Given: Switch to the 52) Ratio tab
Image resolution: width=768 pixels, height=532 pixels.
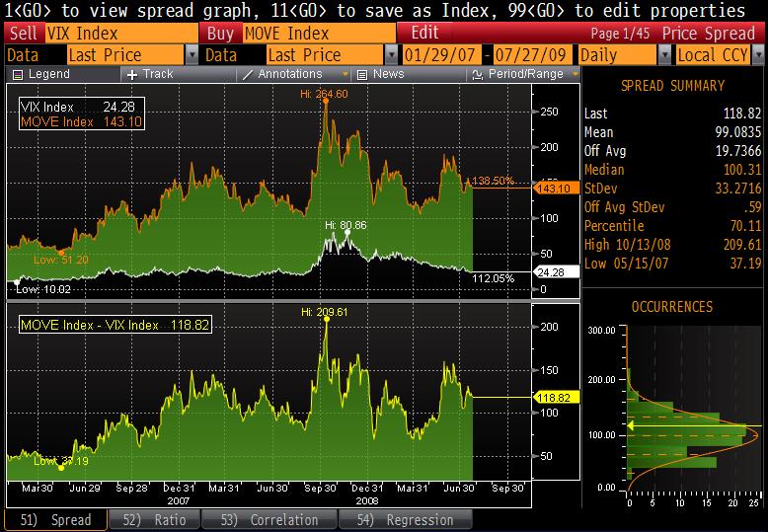Looking at the screenshot, I should 154,520.
